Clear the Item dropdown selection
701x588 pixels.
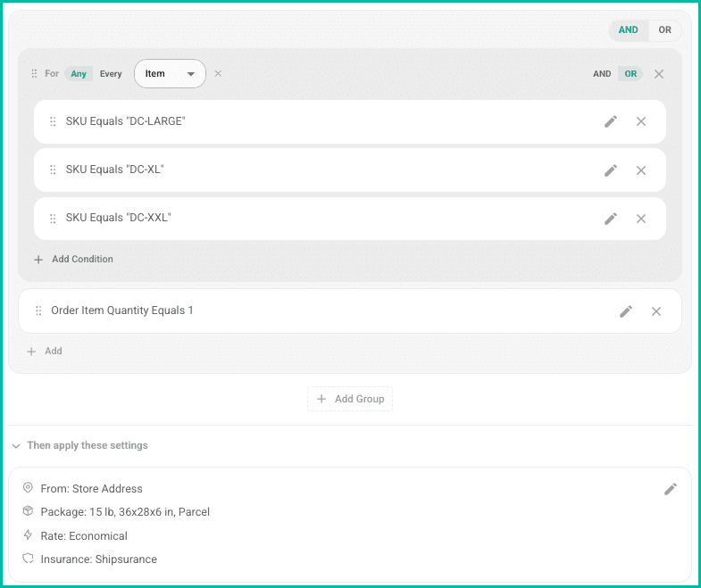[218, 74]
